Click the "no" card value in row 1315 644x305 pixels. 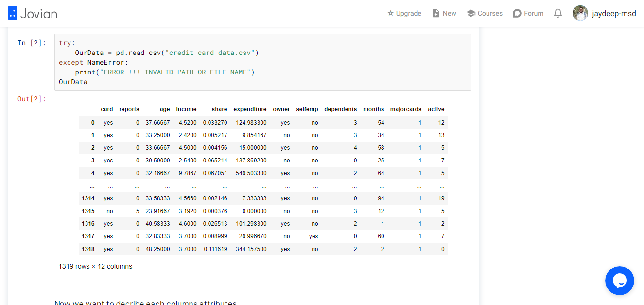(x=110, y=211)
